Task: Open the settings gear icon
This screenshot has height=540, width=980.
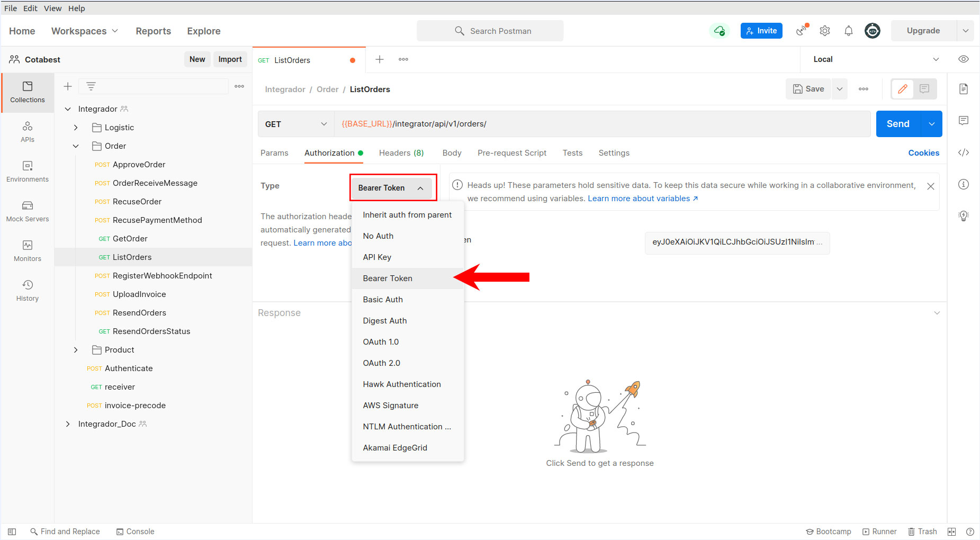Action: pyautogui.click(x=825, y=31)
